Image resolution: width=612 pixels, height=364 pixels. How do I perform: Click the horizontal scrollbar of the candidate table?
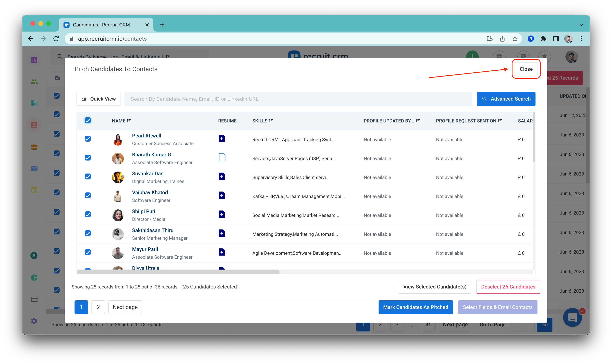click(x=178, y=272)
